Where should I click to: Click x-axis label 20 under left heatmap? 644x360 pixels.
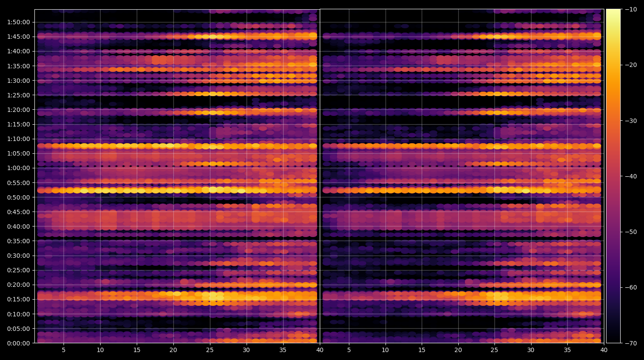(x=173, y=350)
